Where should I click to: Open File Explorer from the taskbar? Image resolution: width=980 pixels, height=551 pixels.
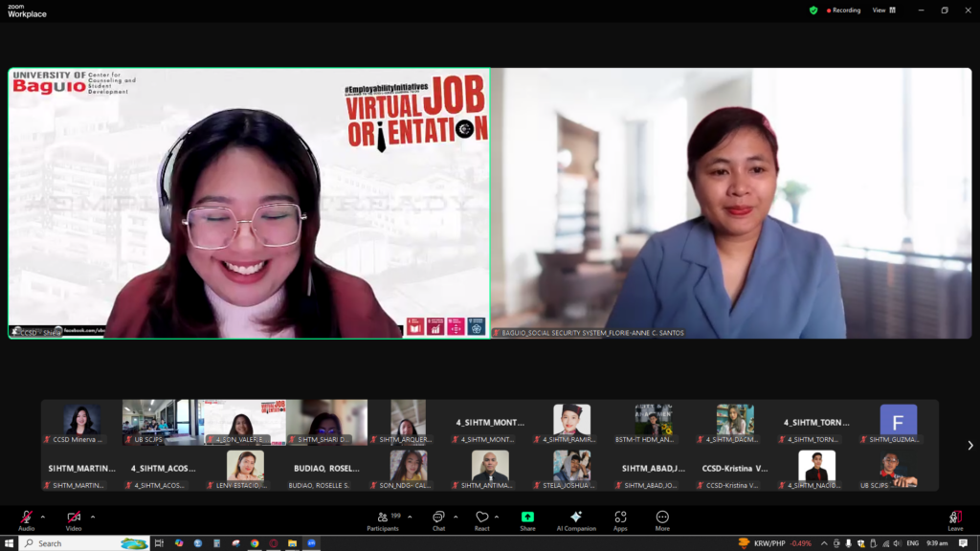[x=292, y=543]
